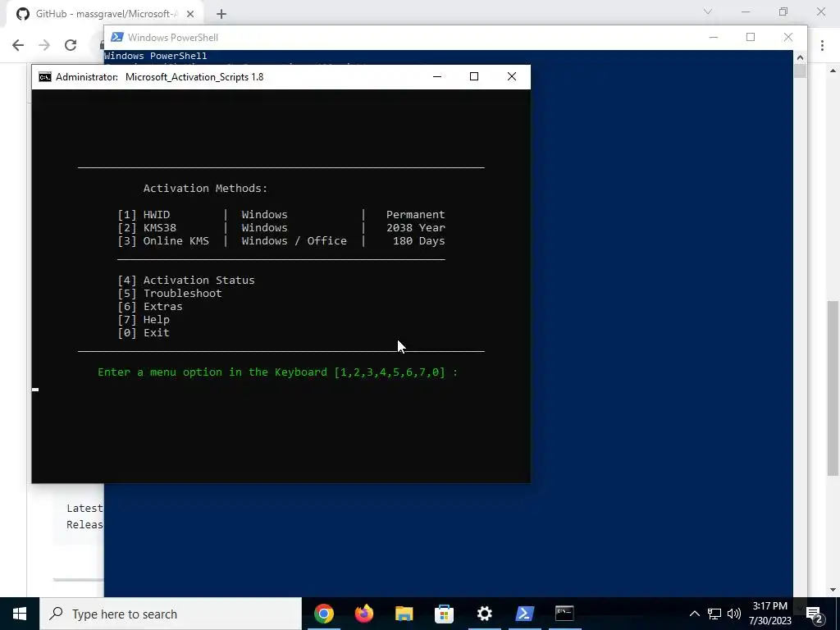Switch to Command Prompt taskbar icon
This screenshot has width=840, height=630.
point(564,614)
